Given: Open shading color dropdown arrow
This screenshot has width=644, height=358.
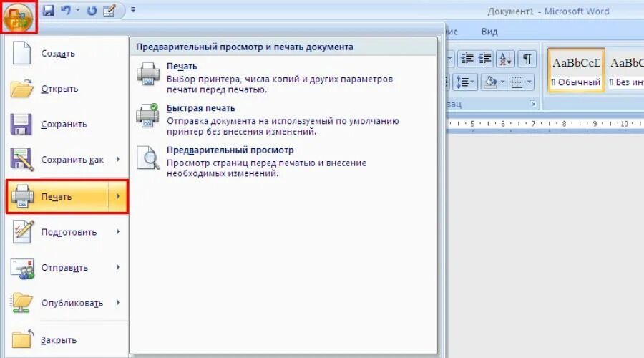Looking at the screenshot, I should 502,82.
